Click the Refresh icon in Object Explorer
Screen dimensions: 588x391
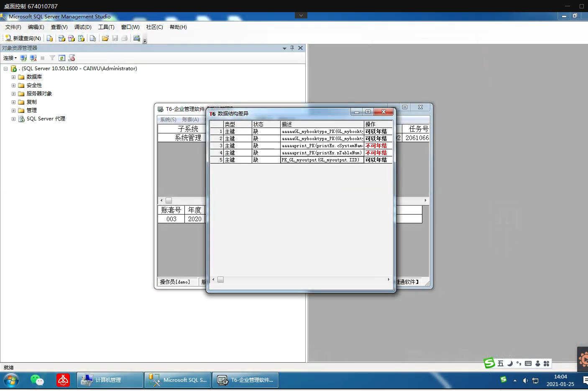pos(62,58)
